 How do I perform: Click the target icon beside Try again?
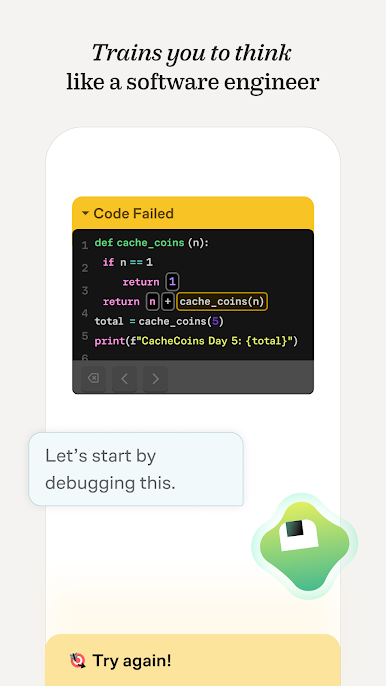click(x=78, y=661)
